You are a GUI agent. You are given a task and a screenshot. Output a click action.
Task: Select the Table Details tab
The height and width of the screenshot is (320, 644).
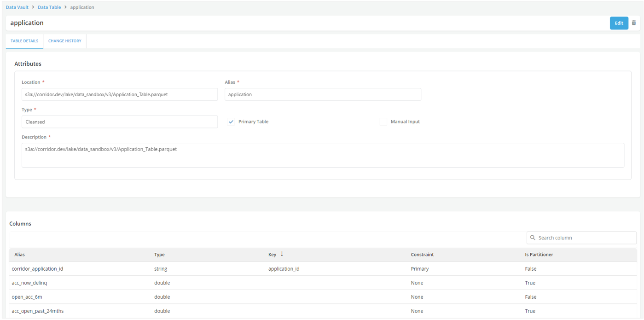[x=24, y=41]
